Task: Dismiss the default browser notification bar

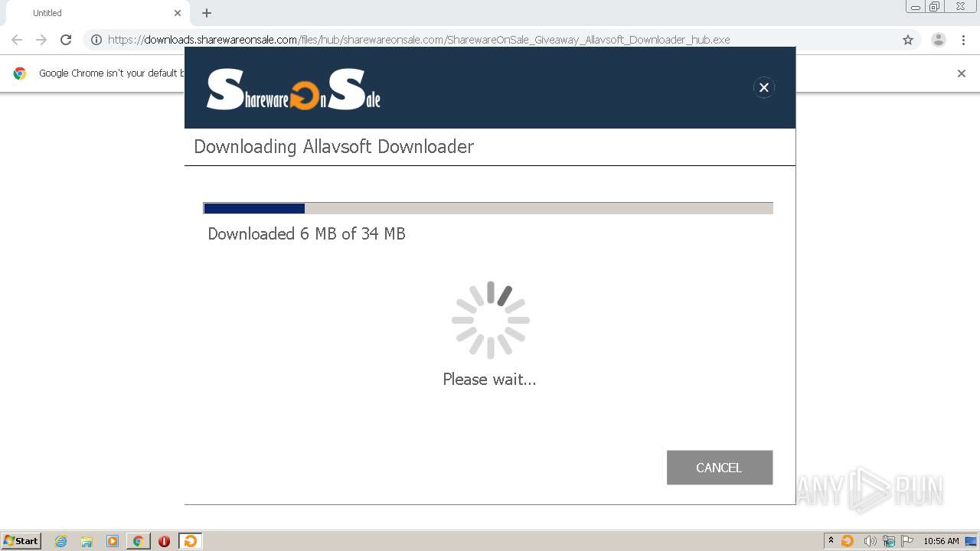Action: point(962,73)
